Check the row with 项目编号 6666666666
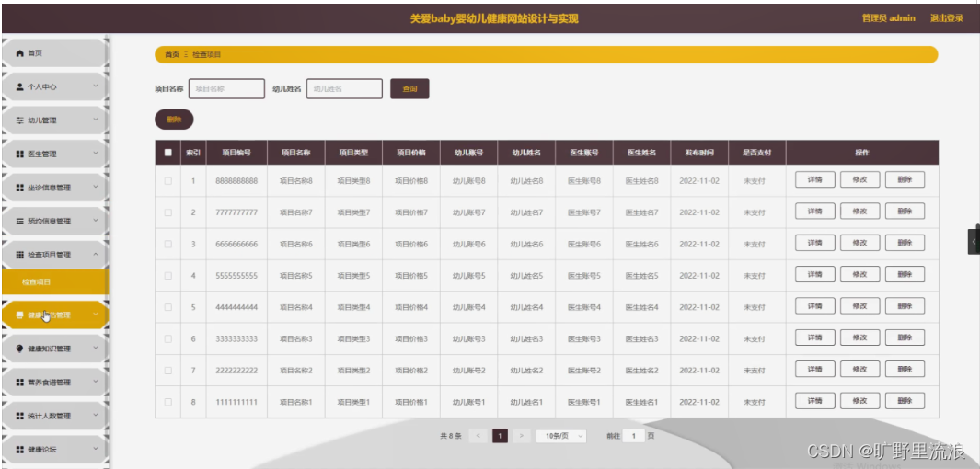 [167, 245]
